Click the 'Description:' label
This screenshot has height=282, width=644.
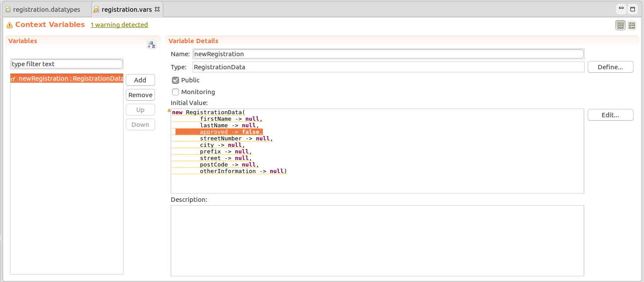click(189, 200)
